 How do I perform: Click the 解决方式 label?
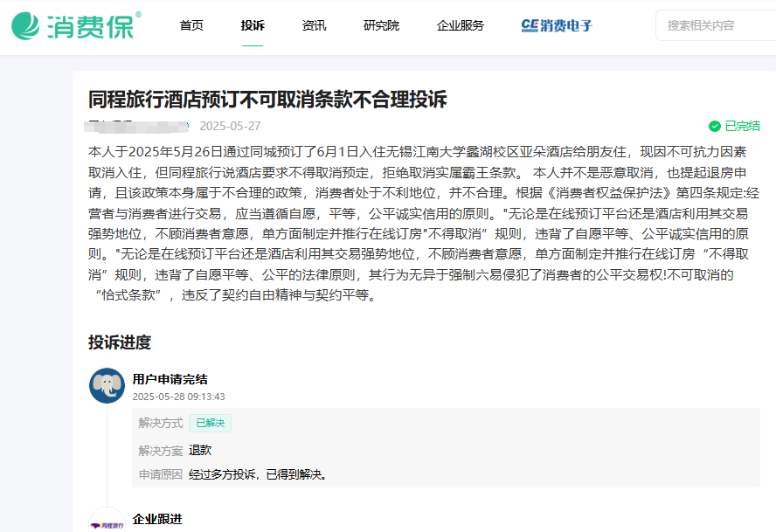coord(160,423)
